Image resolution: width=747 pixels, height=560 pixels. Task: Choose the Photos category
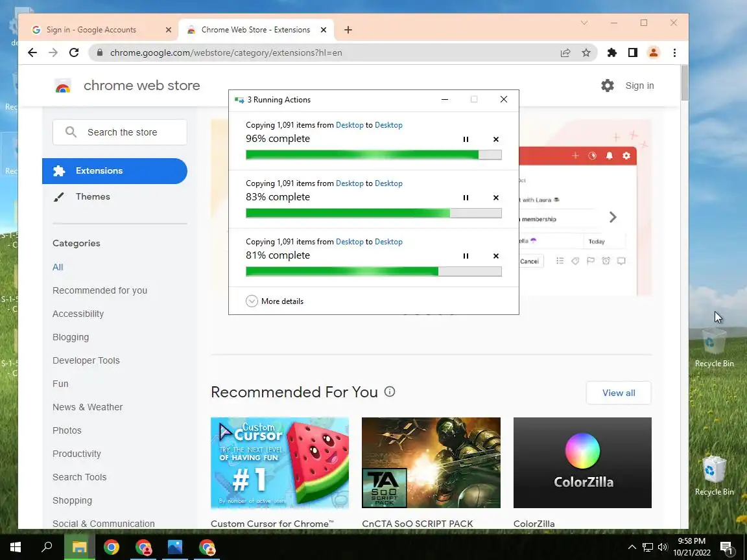67,430
